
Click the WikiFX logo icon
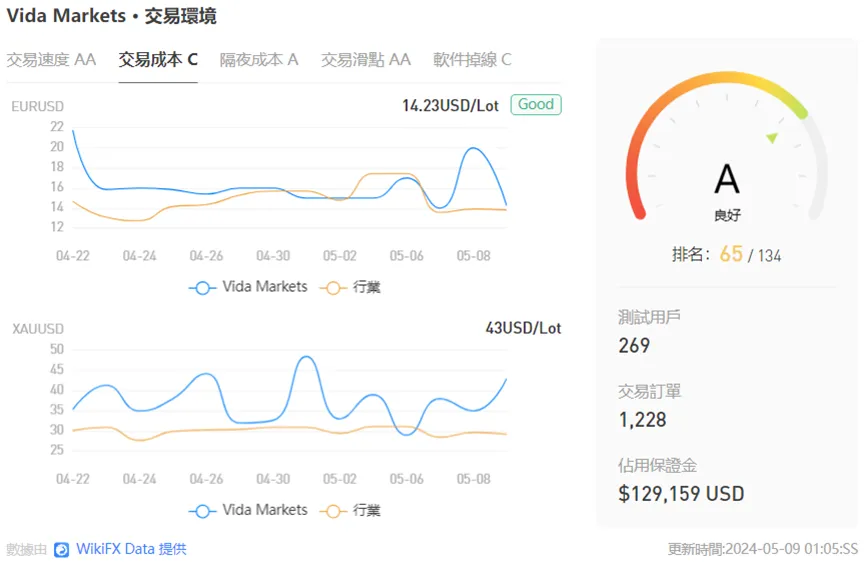click(62, 550)
